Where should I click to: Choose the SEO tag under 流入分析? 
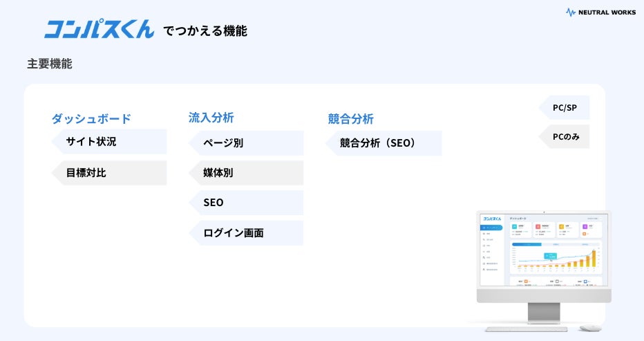tap(246, 203)
